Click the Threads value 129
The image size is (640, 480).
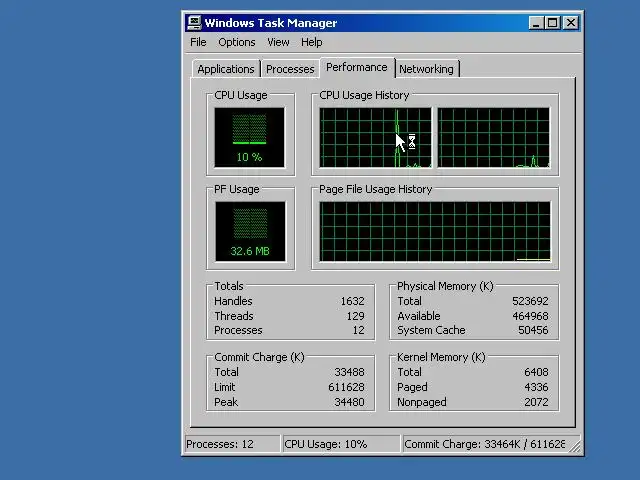tap(356, 316)
